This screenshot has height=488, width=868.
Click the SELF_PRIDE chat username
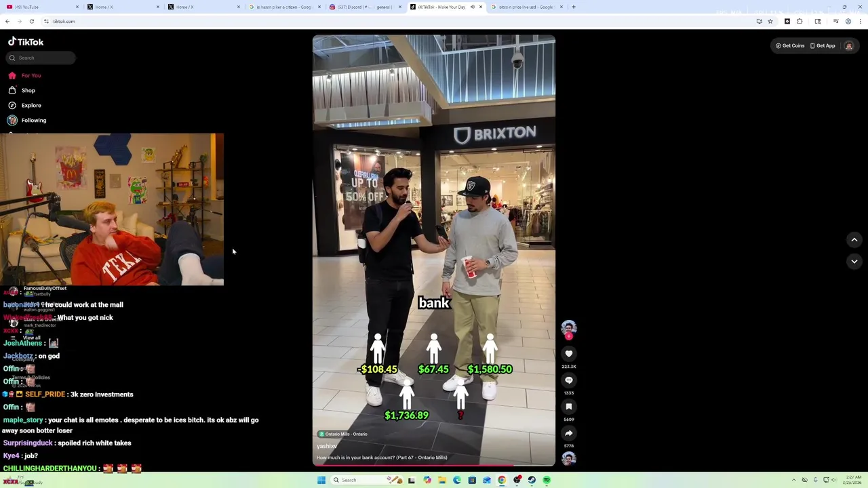[x=45, y=394]
